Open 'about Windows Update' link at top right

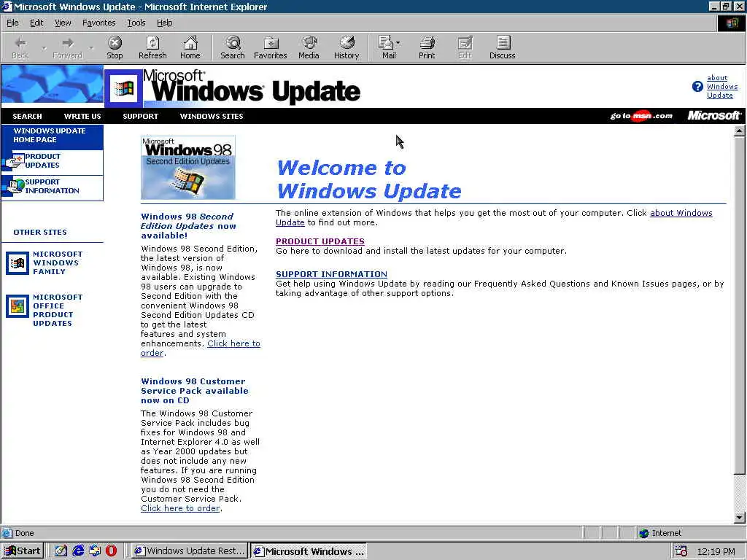721,87
